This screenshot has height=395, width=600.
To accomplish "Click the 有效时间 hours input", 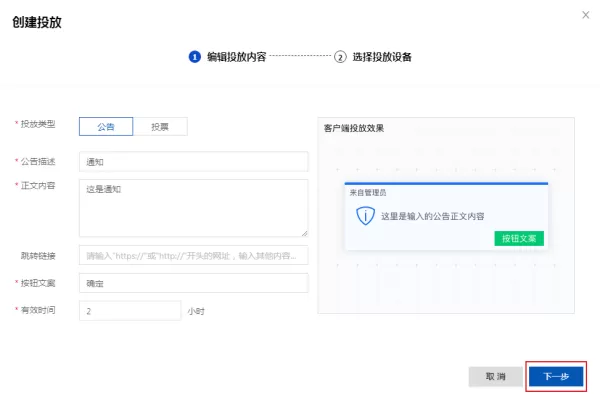I will click(x=130, y=311).
